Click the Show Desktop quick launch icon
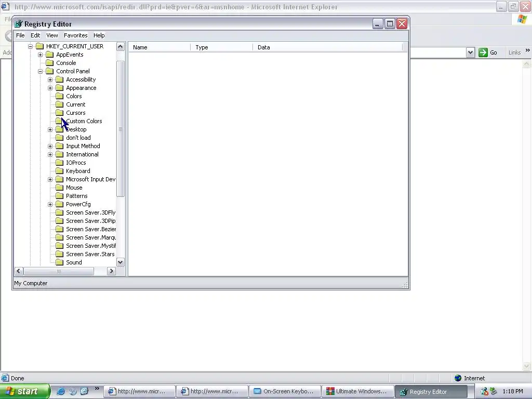The height and width of the screenshot is (399, 532). tap(84, 391)
